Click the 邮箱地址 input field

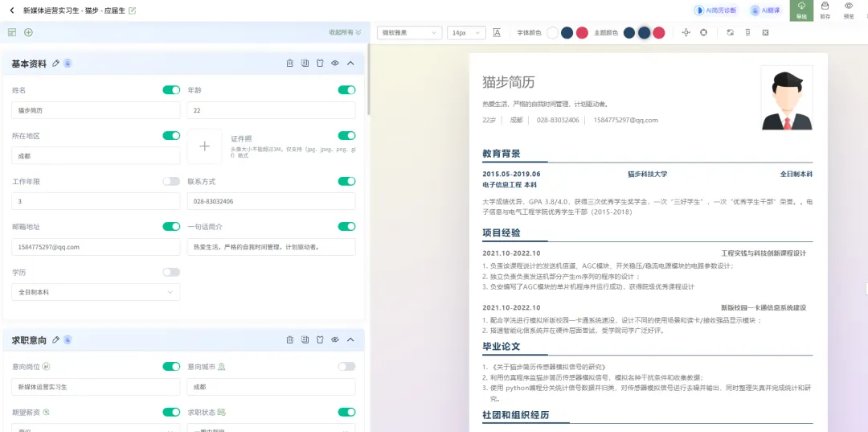tap(96, 247)
